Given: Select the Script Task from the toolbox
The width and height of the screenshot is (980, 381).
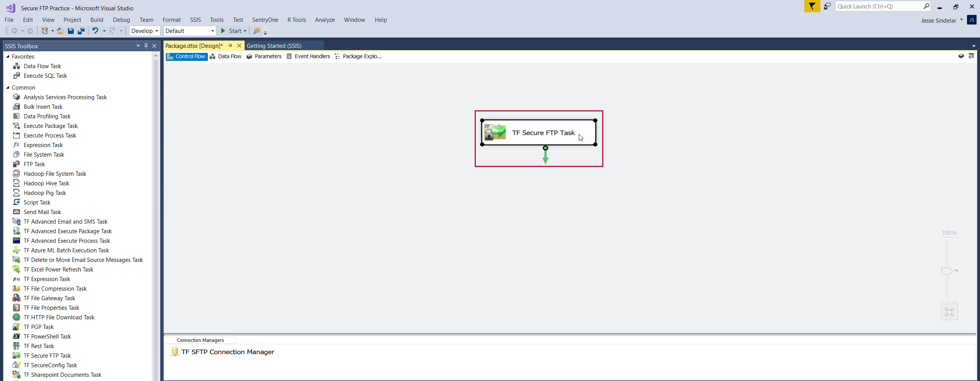Looking at the screenshot, I should [x=36, y=202].
